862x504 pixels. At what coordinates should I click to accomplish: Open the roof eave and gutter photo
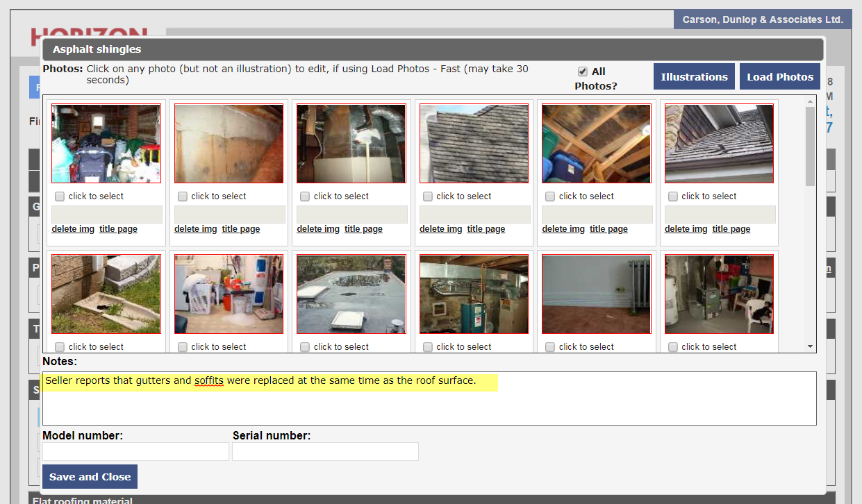[x=719, y=144]
